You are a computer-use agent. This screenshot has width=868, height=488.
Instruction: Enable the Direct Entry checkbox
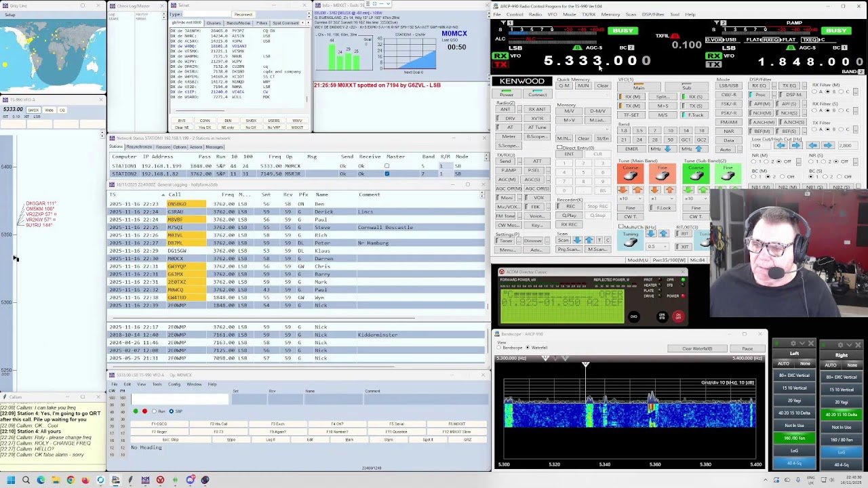click(x=559, y=147)
